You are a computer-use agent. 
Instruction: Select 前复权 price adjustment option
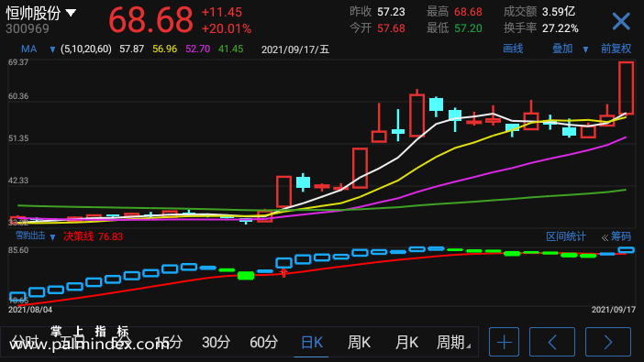pos(616,49)
